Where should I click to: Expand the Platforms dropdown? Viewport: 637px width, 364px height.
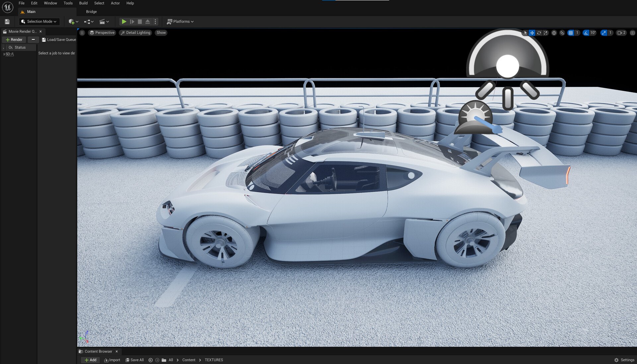pos(180,22)
